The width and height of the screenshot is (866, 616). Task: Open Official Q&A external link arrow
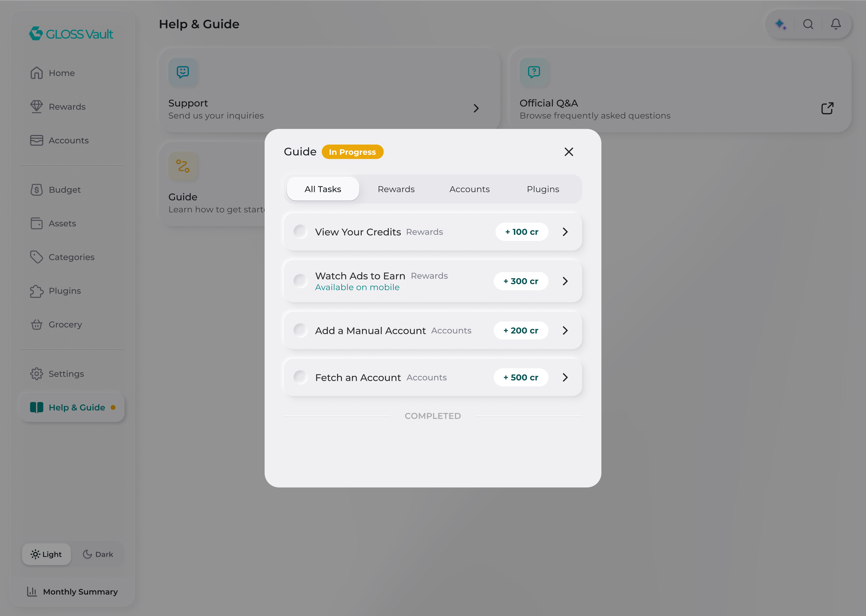[x=827, y=109]
